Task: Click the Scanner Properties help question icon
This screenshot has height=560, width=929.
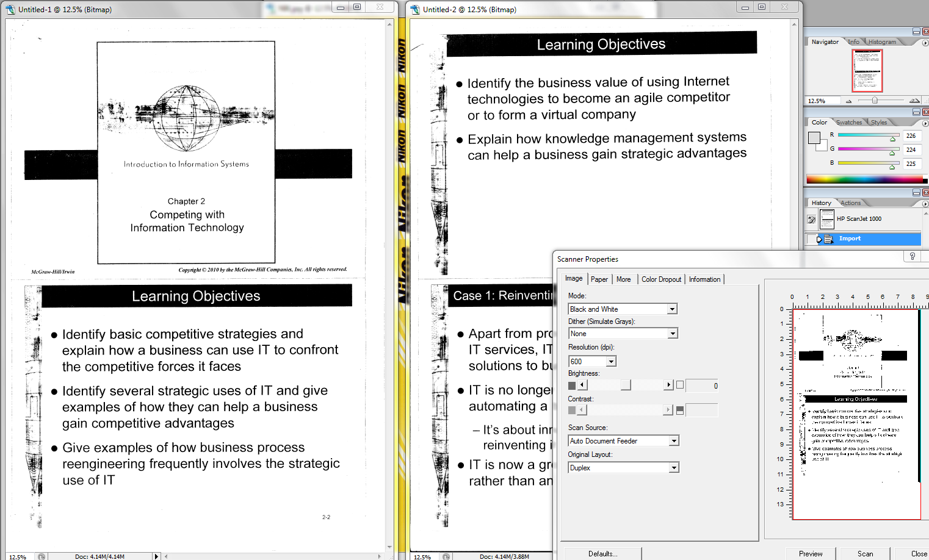Action: click(x=912, y=257)
